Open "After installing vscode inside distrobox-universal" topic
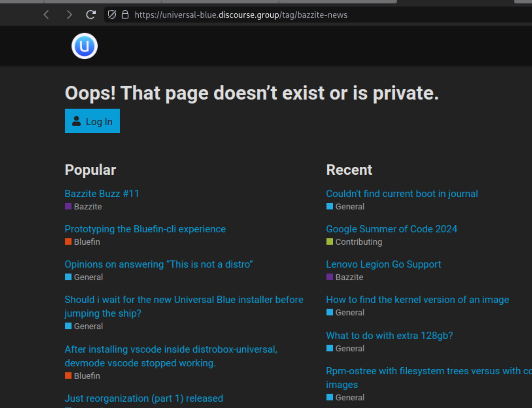Screen dimensions: 532x408 171,356
